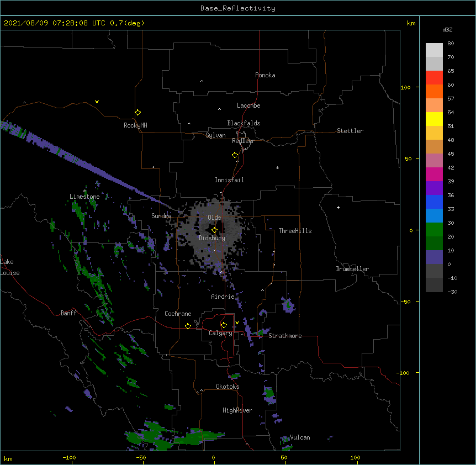Click the yellow diamond between Olds and Didsbury

coord(214,230)
